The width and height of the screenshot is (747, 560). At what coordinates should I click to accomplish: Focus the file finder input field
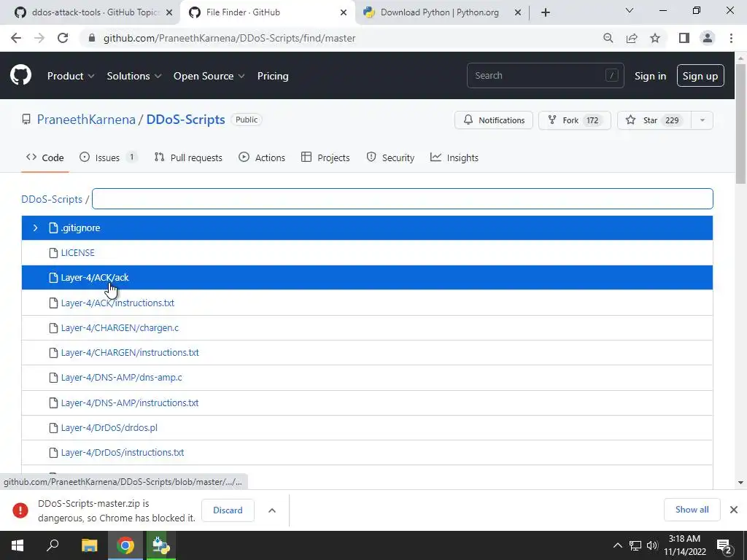point(402,198)
